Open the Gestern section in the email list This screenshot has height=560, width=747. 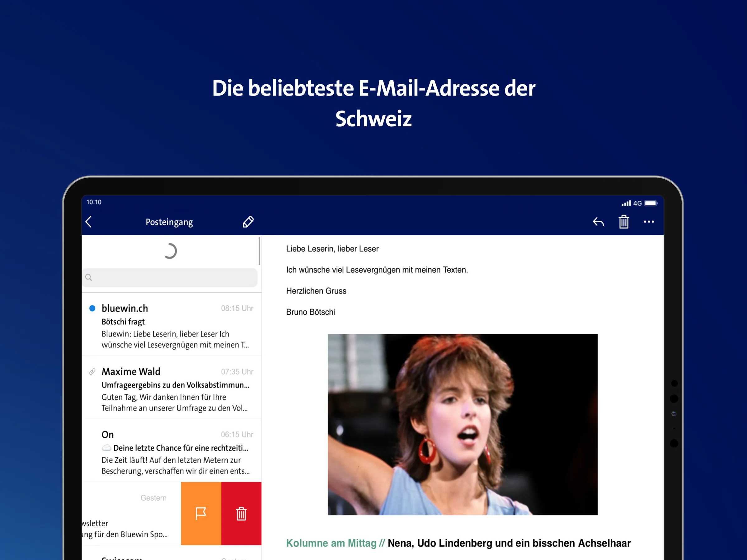tap(154, 497)
